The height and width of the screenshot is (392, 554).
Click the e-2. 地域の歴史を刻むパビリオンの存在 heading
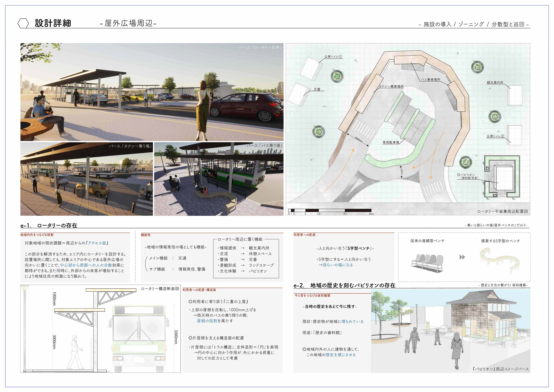(x=344, y=285)
